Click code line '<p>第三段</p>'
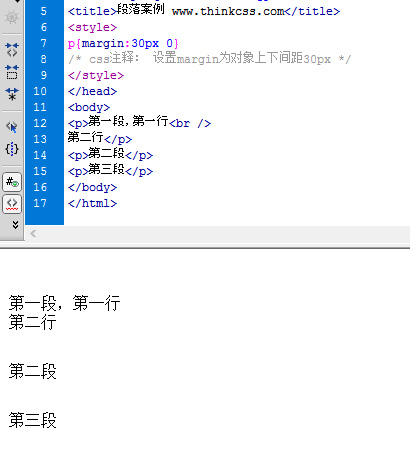410x452 pixels. click(110, 170)
